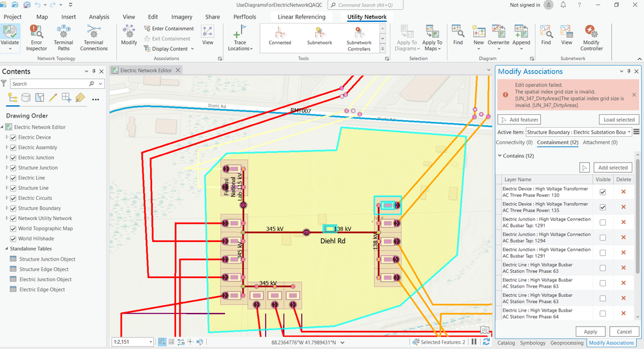Uncheck Visible for the Power: 135 transformer
The image size is (644, 349).
pos(603,207)
